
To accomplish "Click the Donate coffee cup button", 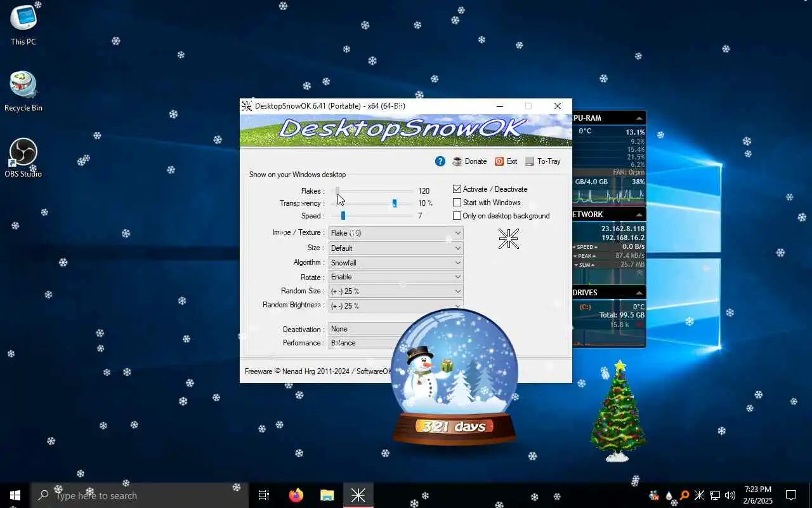I will (469, 161).
